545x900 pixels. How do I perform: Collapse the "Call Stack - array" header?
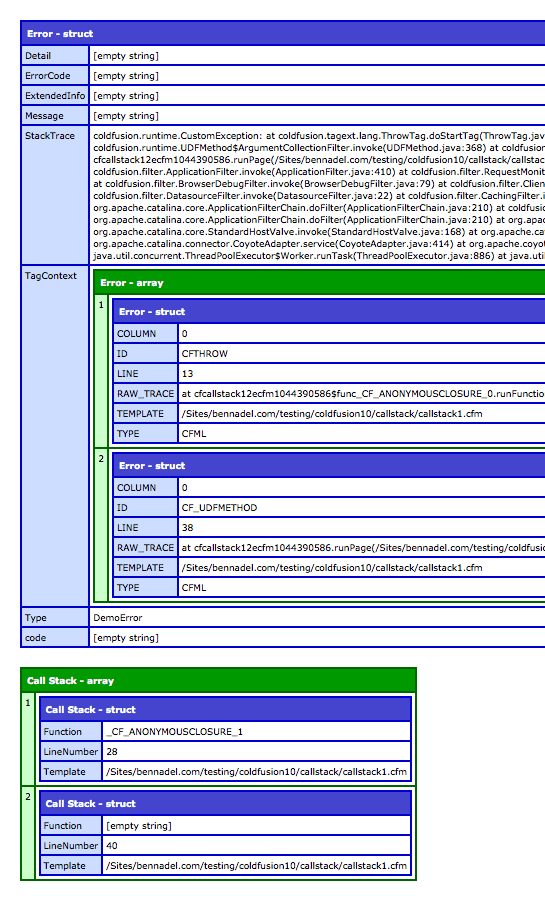(218, 681)
